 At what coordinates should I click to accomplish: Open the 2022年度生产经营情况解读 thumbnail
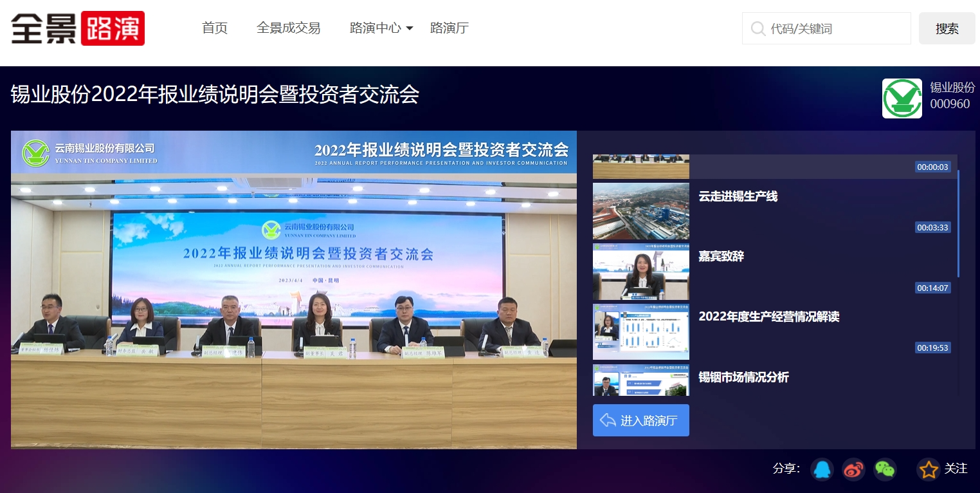coord(640,331)
